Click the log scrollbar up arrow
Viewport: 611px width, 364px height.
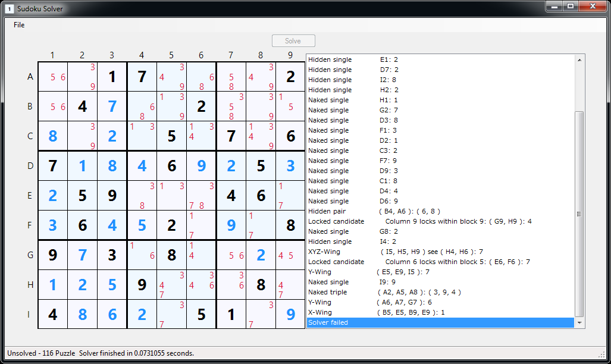(579, 60)
